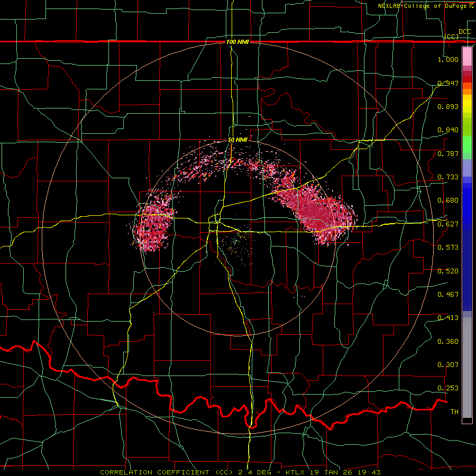Image resolution: width=476 pixels, height=476 pixels.
Task: Select the 0.840 legend value
Action: click(x=448, y=130)
